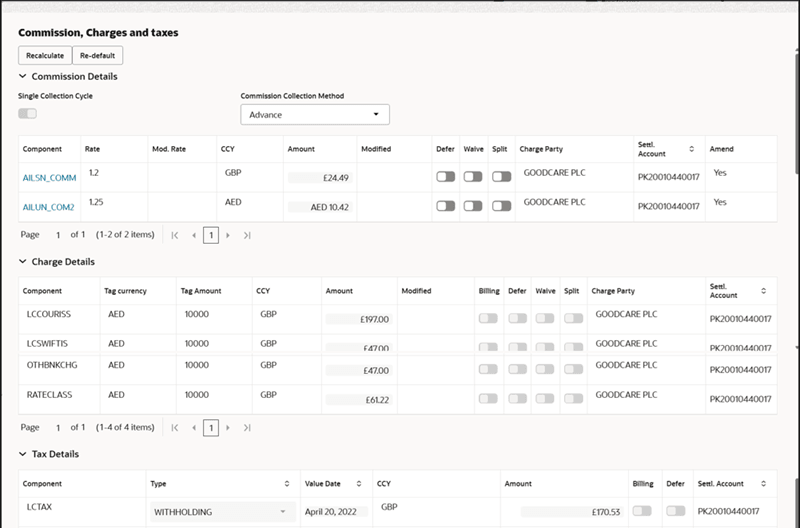Toggle Defer for LCCOURISS charge

(x=518, y=318)
